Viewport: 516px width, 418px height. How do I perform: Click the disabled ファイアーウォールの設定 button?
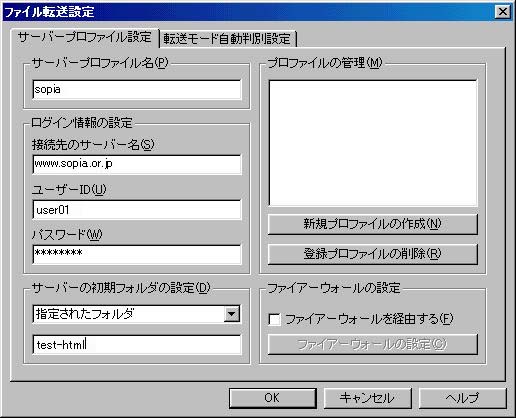[373, 344]
